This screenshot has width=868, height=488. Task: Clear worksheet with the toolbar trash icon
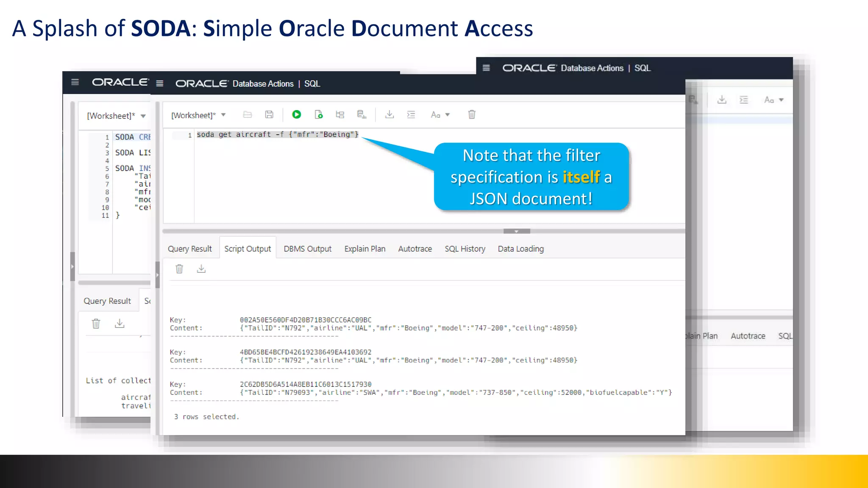click(x=472, y=114)
